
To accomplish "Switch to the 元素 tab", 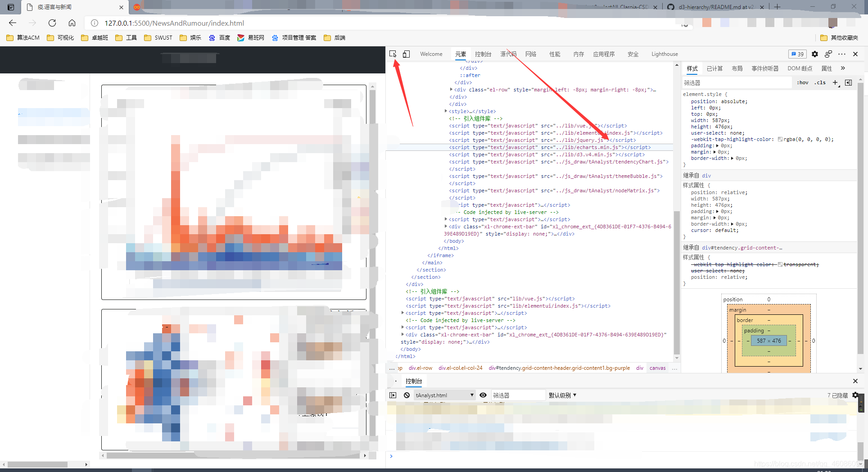I will point(461,54).
